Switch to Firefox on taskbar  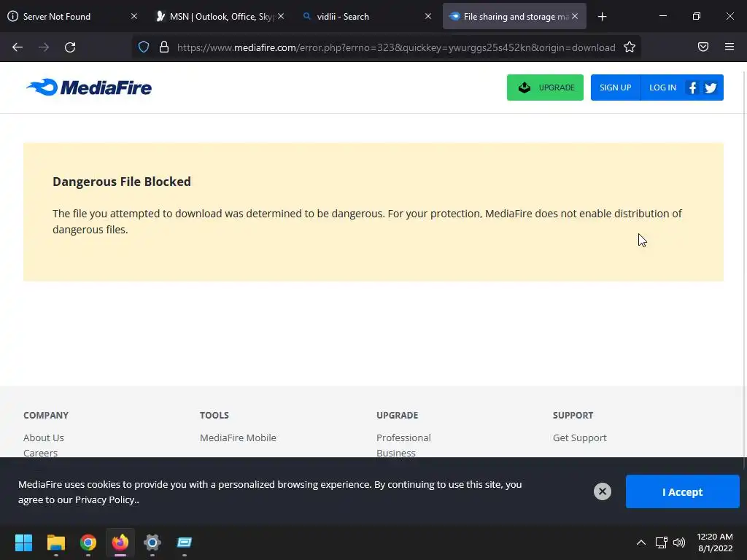pyautogui.click(x=120, y=542)
